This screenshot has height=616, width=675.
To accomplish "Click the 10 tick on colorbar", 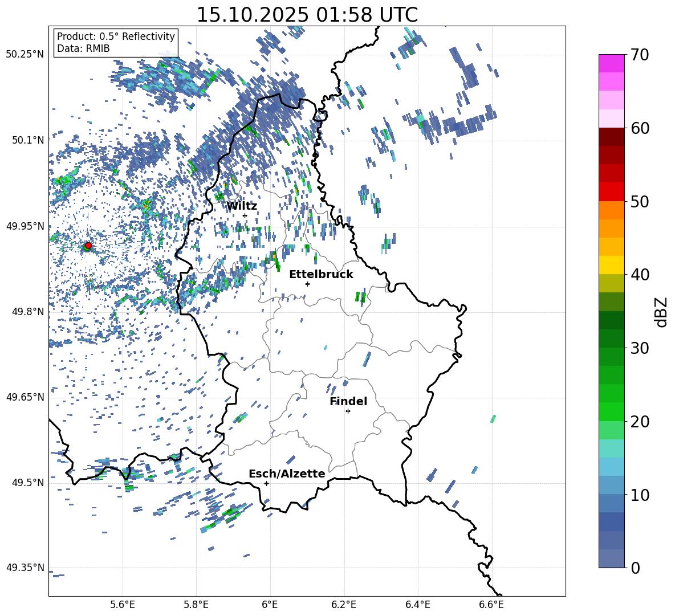I will pos(639,495).
